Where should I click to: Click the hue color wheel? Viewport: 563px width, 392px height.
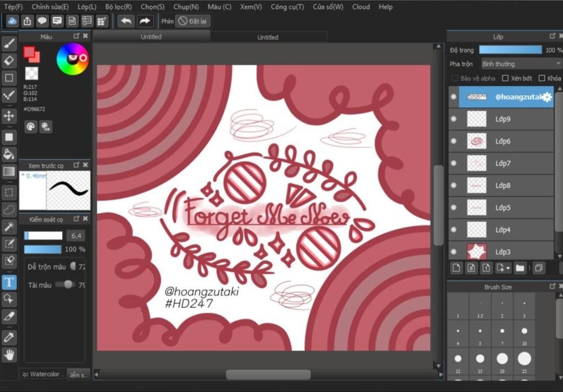click(x=73, y=58)
